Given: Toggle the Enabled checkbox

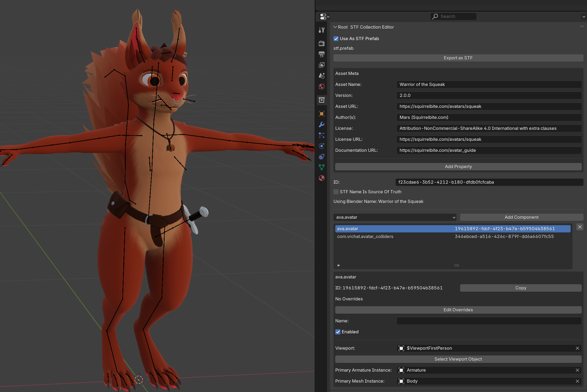Looking at the screenshot, I should [x=338, y=332].
